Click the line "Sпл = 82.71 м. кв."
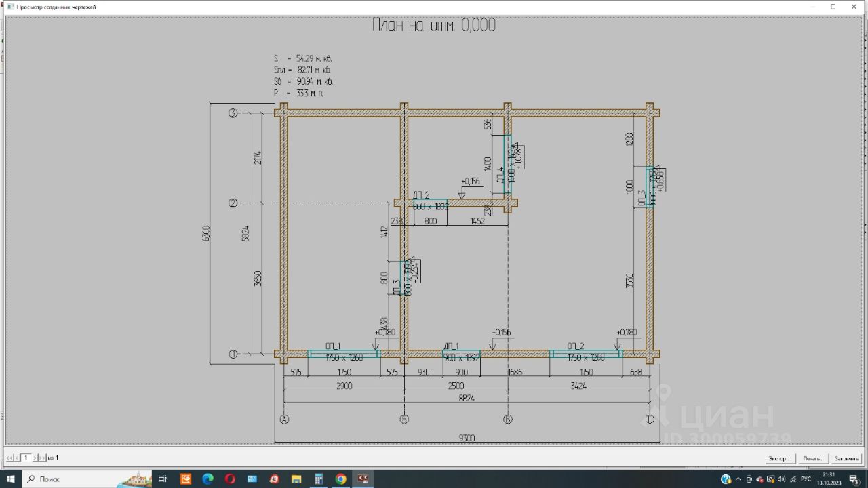Viewport: 868px width, 488px height. click(x=302, y=70)
